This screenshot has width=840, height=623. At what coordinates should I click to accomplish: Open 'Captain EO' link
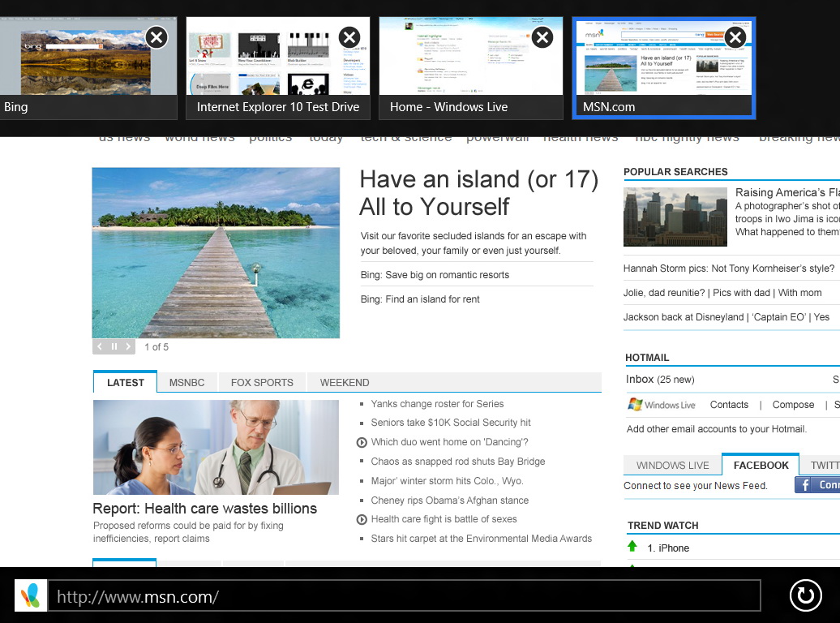[778, 317]
